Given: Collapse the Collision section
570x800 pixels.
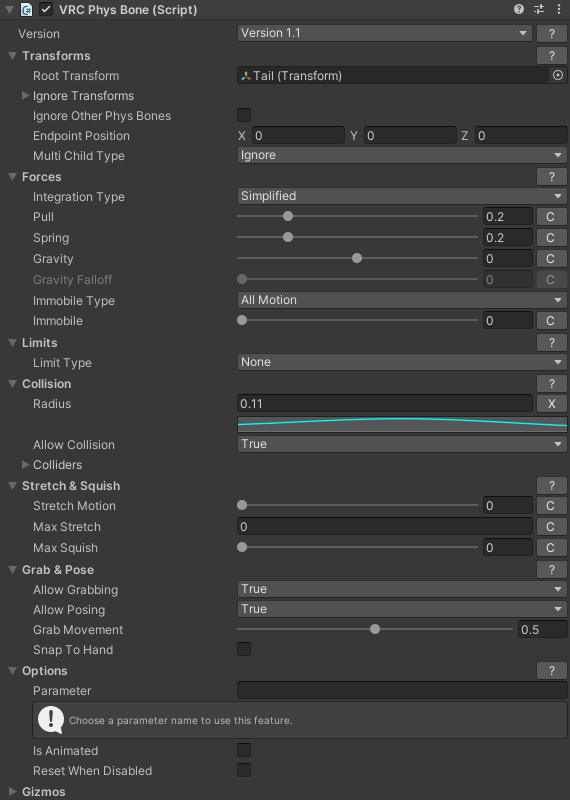Looking at the screenshot, I should [13, 384].
